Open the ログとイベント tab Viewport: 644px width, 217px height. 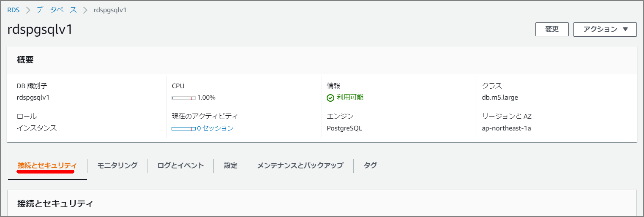click(x=180, y=165)
